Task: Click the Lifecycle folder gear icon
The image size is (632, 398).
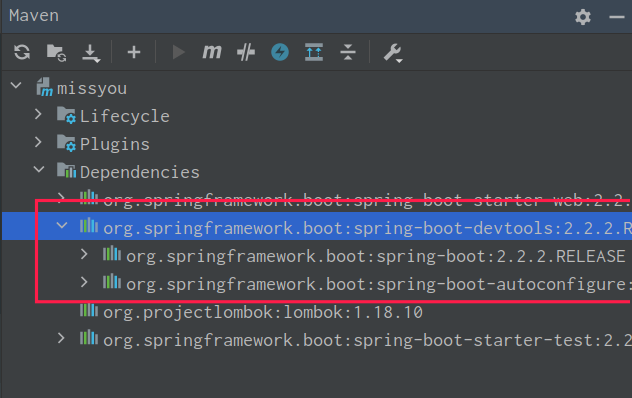Action: 66,115
